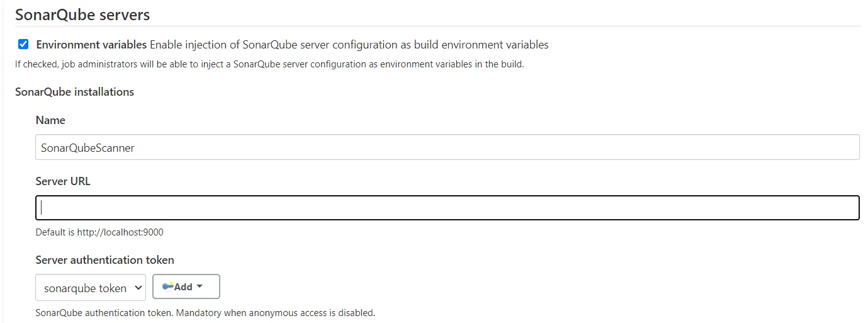Viewport: 868px width, 323px height.
Task: Expand the Add credentials dropdown button
Action: 186,286
